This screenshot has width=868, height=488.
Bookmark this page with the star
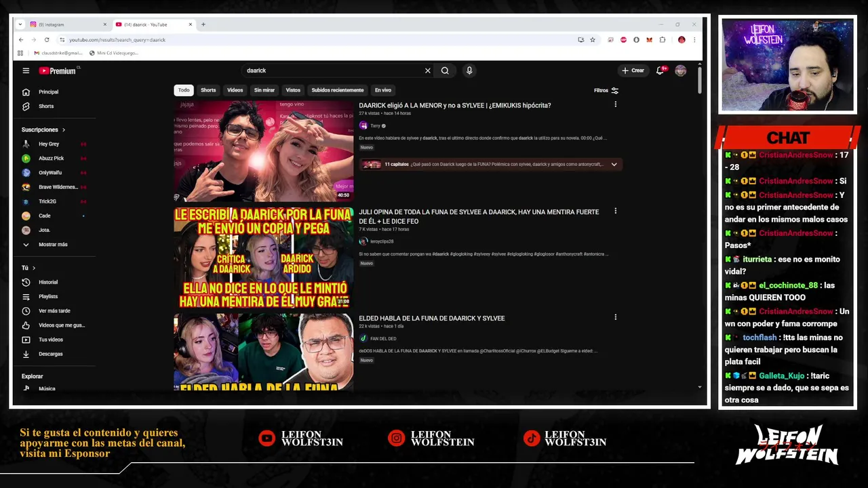pyautogui.click(x=592, y=40)
